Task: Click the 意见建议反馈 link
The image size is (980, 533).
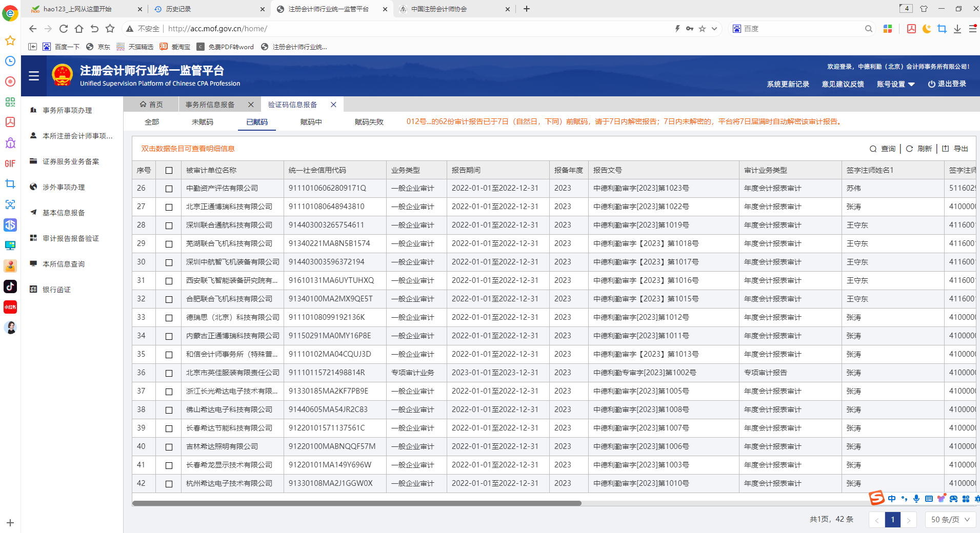Action: [x=843, y=84]
